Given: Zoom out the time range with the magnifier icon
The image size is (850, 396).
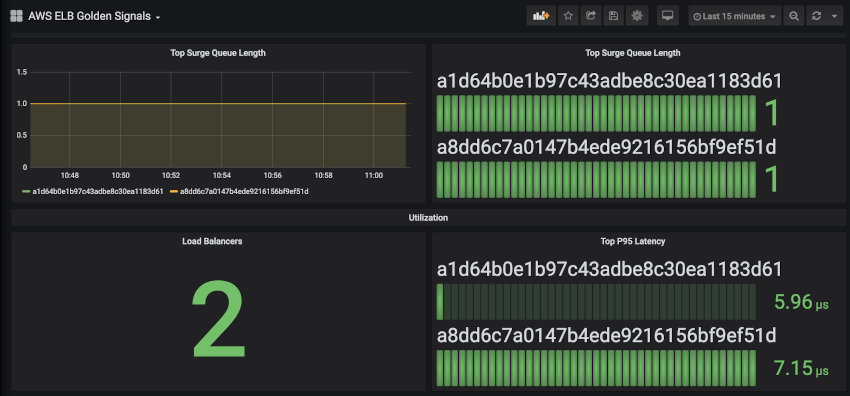Looking at the screenshot, I should click(x=794, y=16).
